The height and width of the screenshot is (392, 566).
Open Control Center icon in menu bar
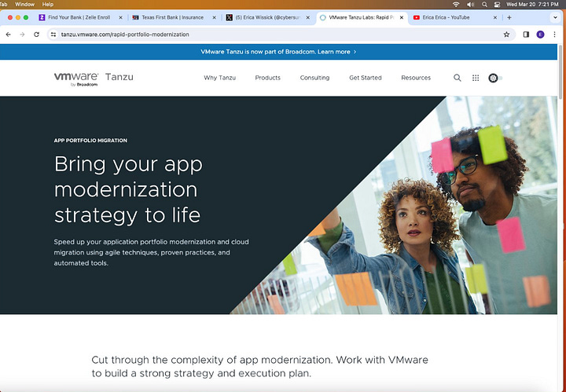pyautogui.click(x=497, y=5)
